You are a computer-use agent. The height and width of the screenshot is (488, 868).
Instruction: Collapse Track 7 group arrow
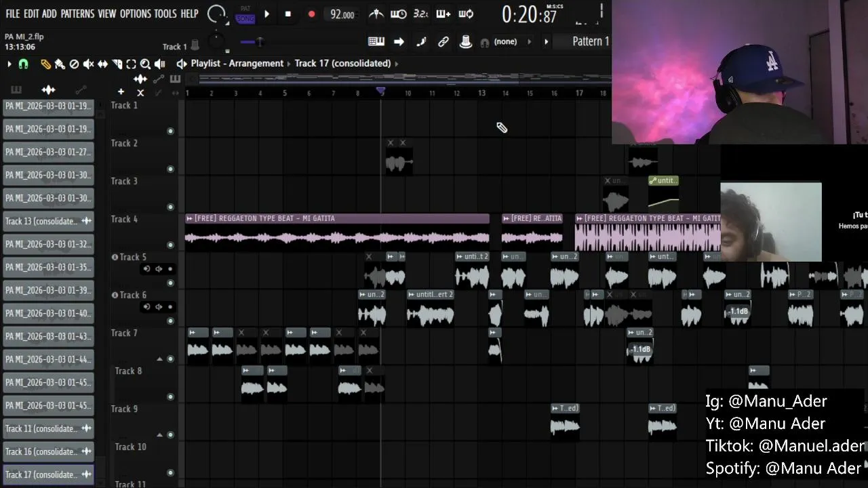click(x=160, y=359)
